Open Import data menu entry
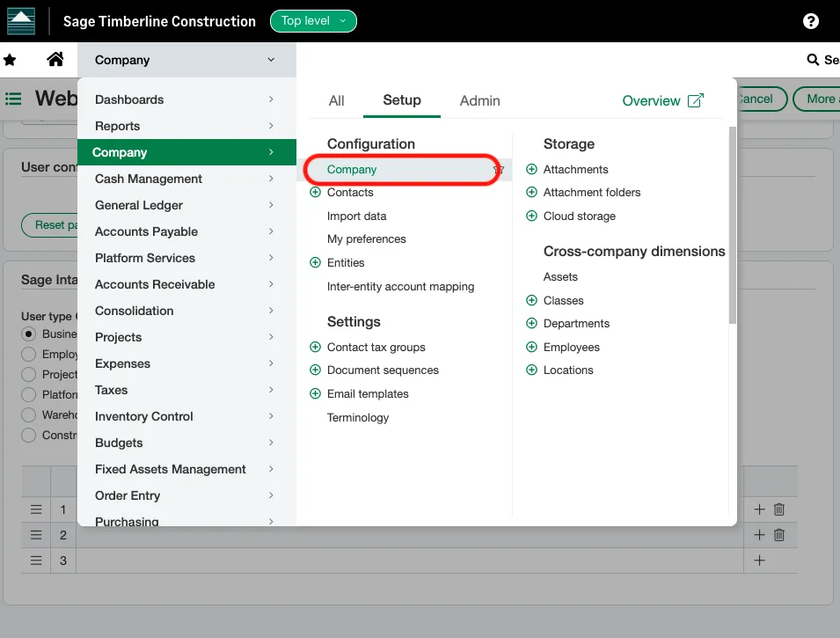This screenshot has height=638, width=840. point(356,216)
